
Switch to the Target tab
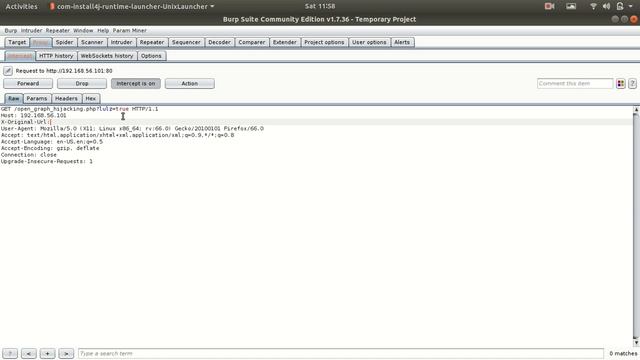(x=17, y=42)
